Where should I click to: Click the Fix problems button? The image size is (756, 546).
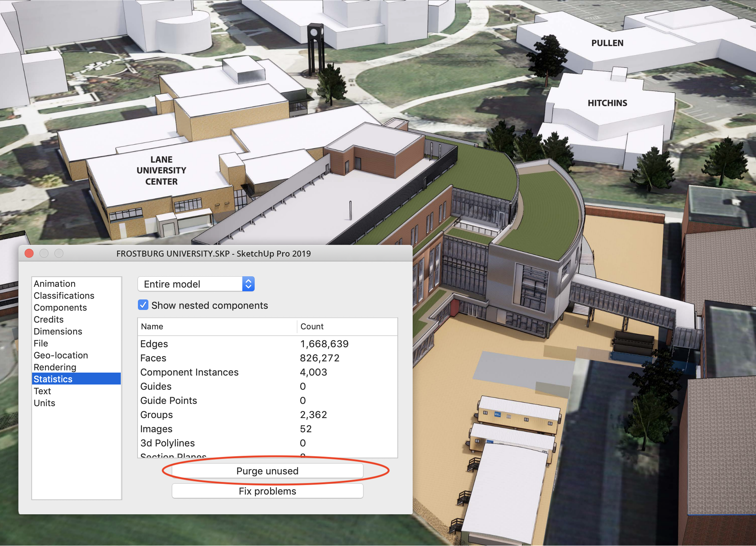click(267, 491)
